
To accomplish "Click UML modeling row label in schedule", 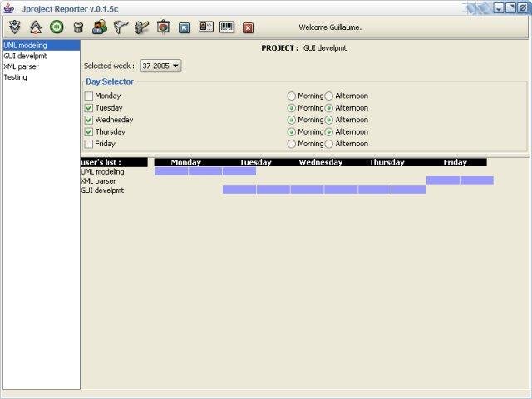I will 102,172.
